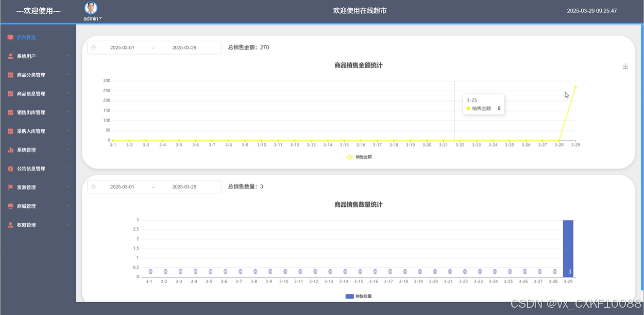Click the ---欢迎使用--- sidebar header
Viewport: 644px width, 315px height.
[39, 10]
